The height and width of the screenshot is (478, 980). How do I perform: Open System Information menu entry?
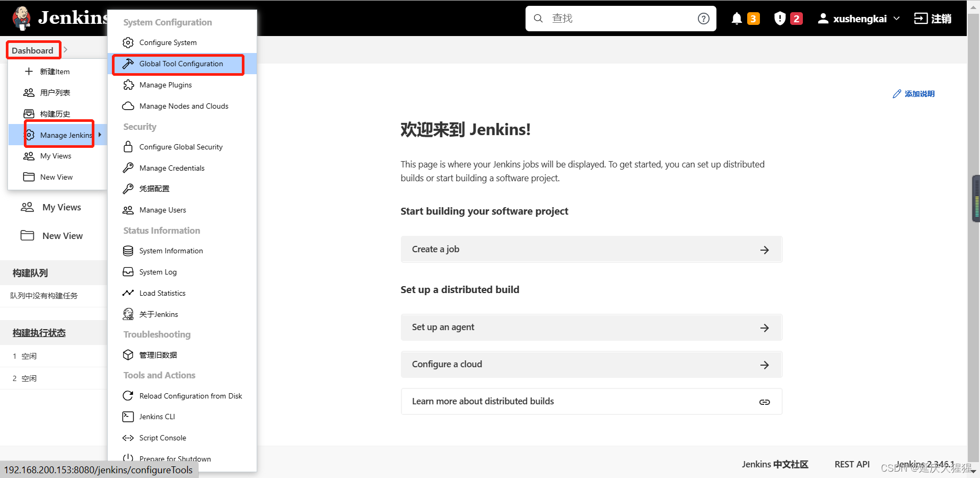(182, 251)
